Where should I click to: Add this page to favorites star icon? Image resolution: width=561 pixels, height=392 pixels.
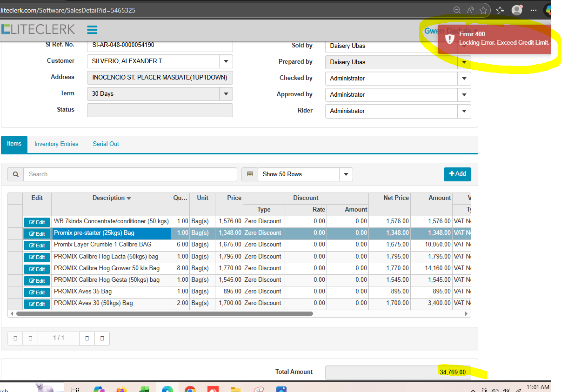click(x=483, y=10)
